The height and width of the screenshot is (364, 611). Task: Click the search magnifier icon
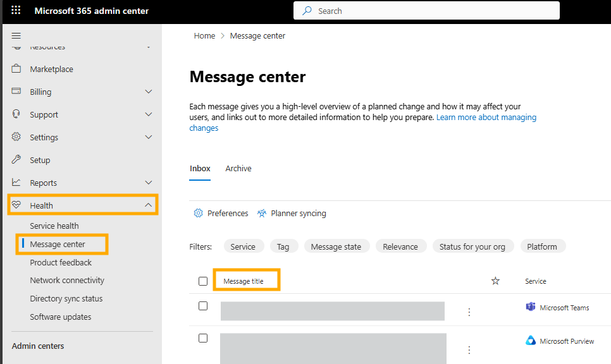[x=307, y=11]
